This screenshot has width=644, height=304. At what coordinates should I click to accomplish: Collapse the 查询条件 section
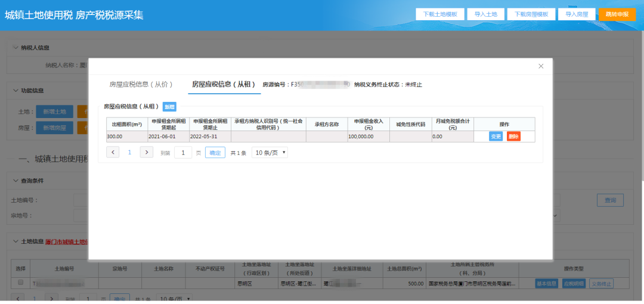tap(16, 181)
